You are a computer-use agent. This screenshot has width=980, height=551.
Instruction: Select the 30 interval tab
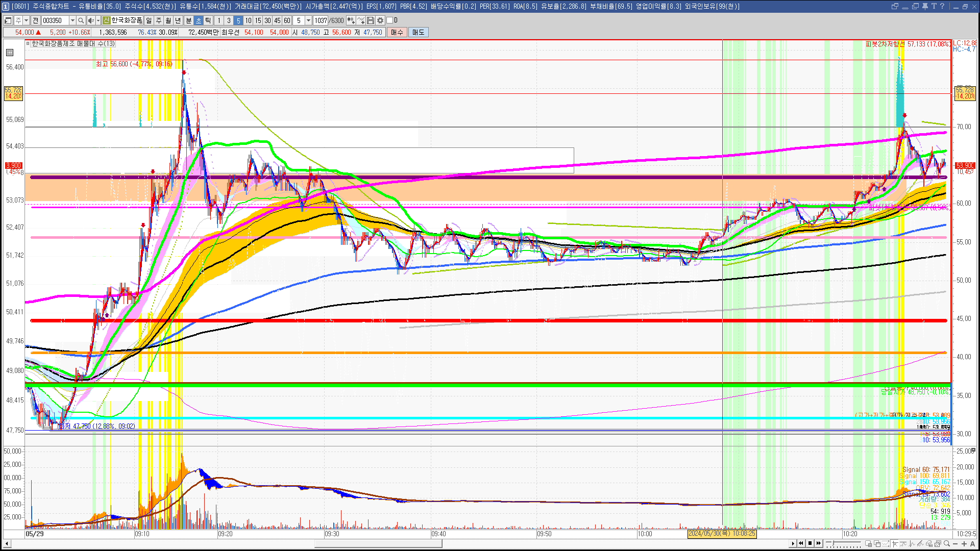point(267,20)
